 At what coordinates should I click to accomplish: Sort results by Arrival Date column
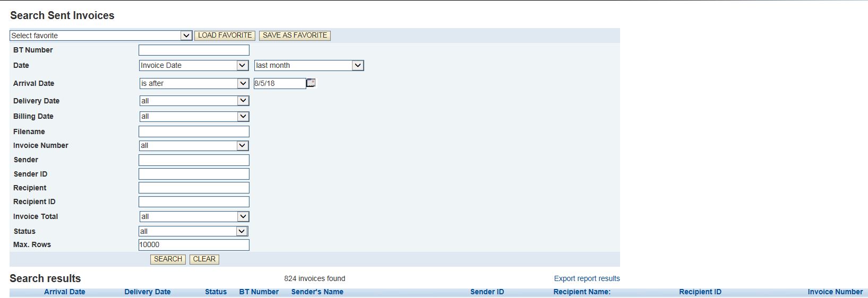pos(64,292)
